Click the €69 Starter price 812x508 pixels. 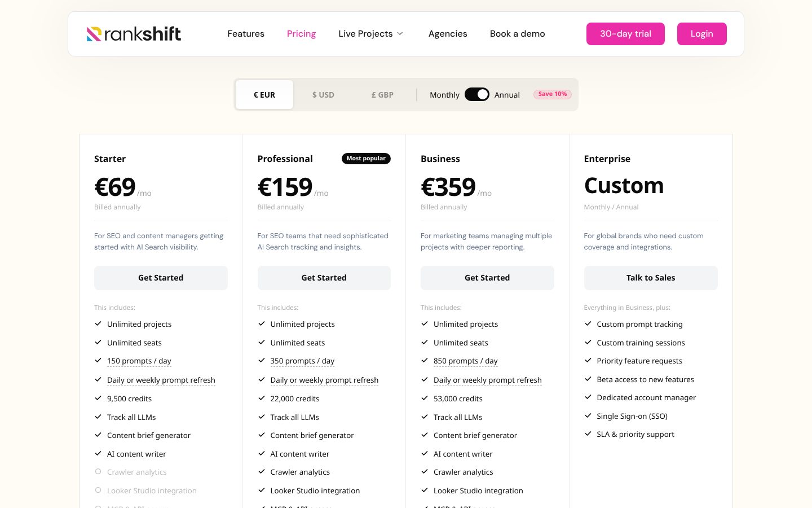[x=115, y=187]
